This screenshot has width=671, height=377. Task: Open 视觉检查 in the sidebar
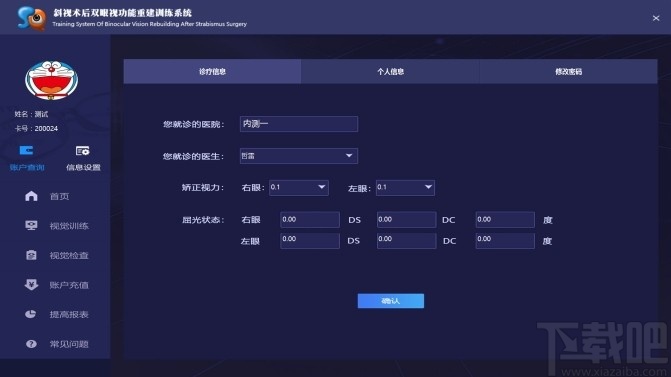point(69,255)
